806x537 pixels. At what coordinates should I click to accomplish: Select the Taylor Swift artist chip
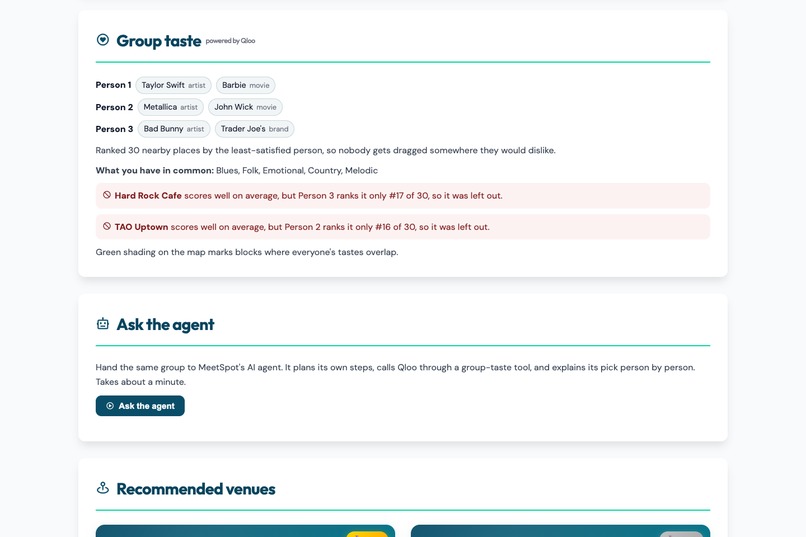[x=173, y=85]
